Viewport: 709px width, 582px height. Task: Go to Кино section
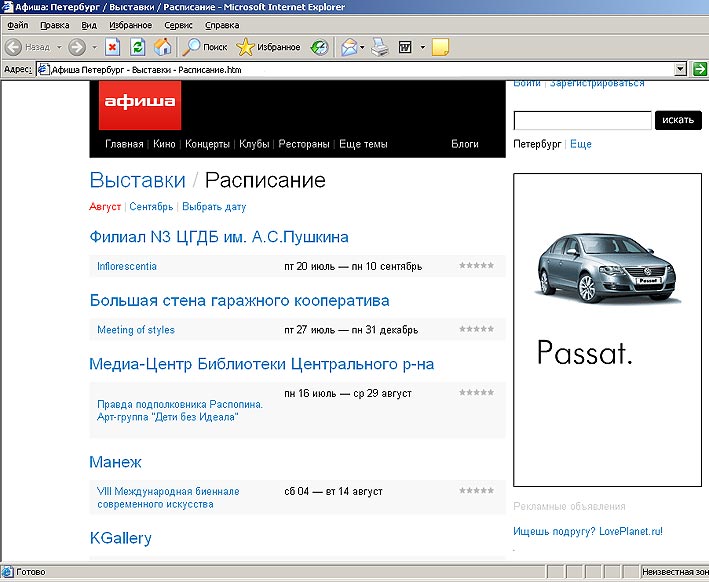pos(164,144)
